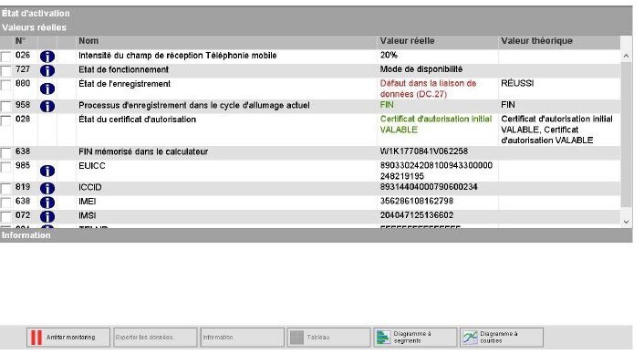
Task: Click info icon for Etat de fonctionnement
Action: tap(47, 70)
